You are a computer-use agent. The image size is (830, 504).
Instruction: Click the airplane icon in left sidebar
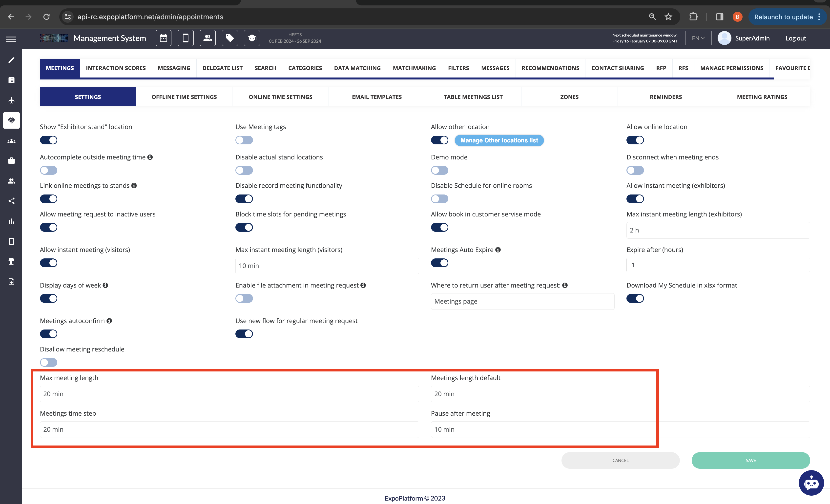click(11, 100)
